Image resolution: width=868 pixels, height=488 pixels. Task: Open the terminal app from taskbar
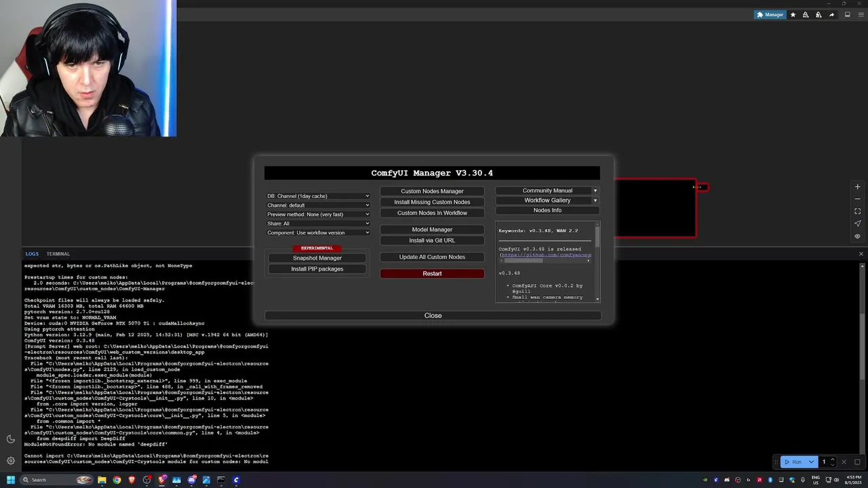tap(221, 480)
